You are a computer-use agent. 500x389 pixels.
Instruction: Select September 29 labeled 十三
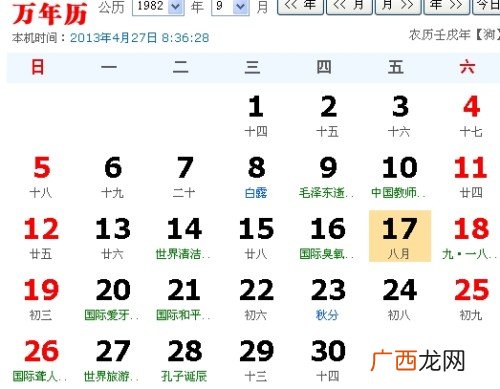[x=256, y=361]
